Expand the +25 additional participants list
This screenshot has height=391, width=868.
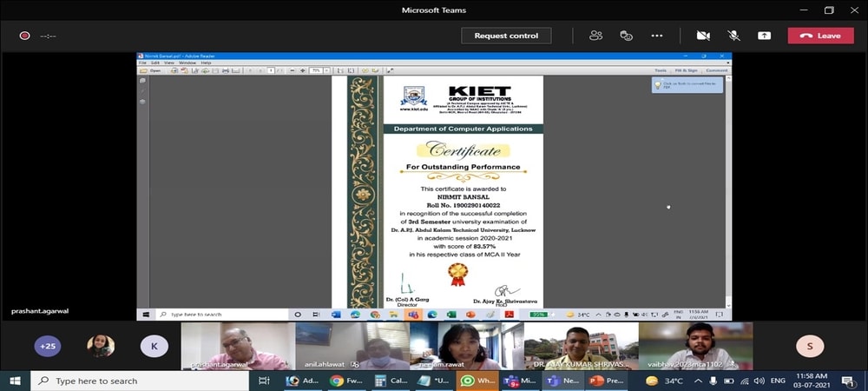[48, 346]
